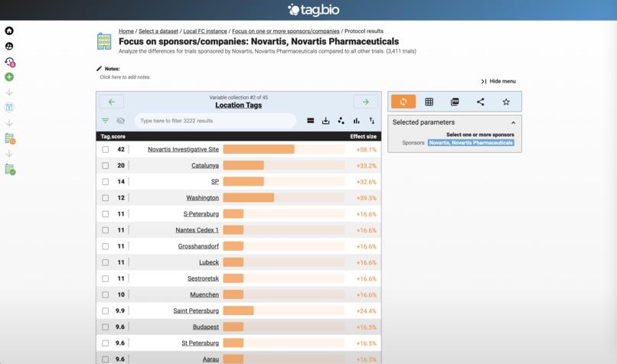Check the Budapest row checkbox
The width and height of the screenshot is (617, 364).
tap(106, 327)
